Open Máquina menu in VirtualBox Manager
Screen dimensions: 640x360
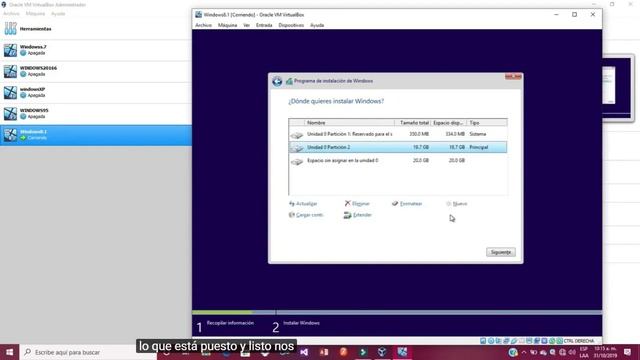click(x=35, y=13)
